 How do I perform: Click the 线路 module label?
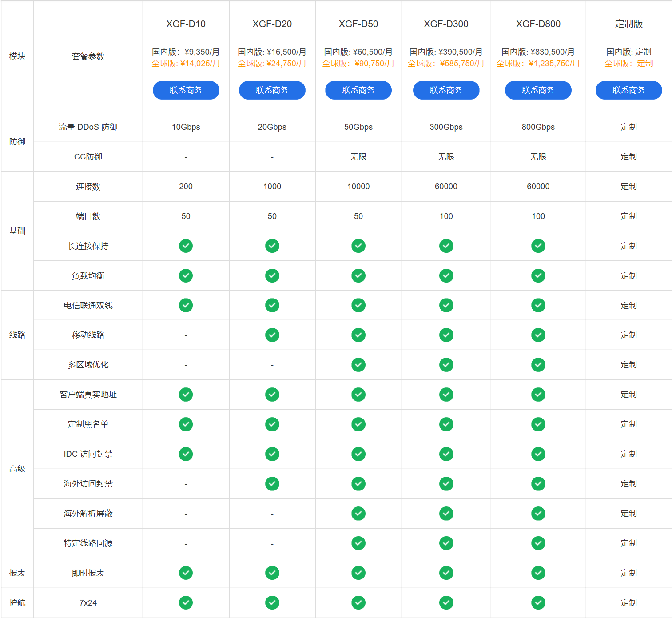tap(17, 335)
